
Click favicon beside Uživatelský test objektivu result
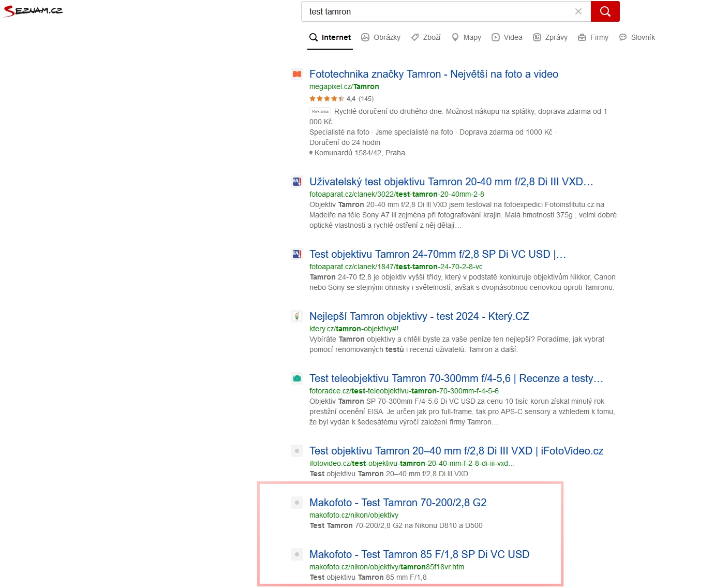[297, 182]
